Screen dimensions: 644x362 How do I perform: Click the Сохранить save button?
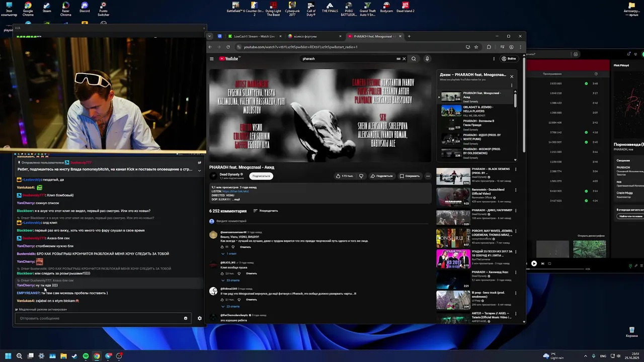(410, 176)
